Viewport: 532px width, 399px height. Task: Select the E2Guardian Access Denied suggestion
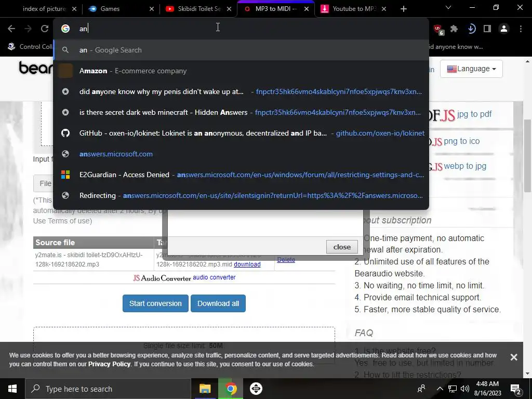point(241,175)
